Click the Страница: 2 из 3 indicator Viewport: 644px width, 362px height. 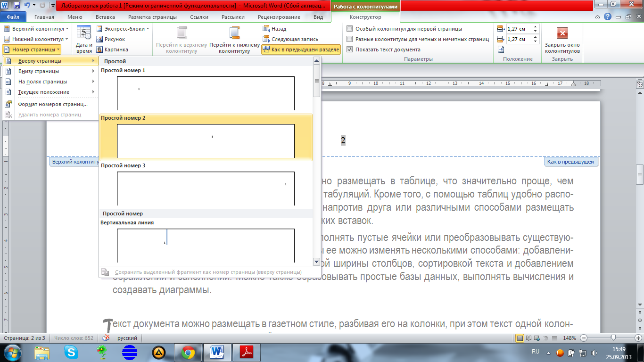(25, 338)
